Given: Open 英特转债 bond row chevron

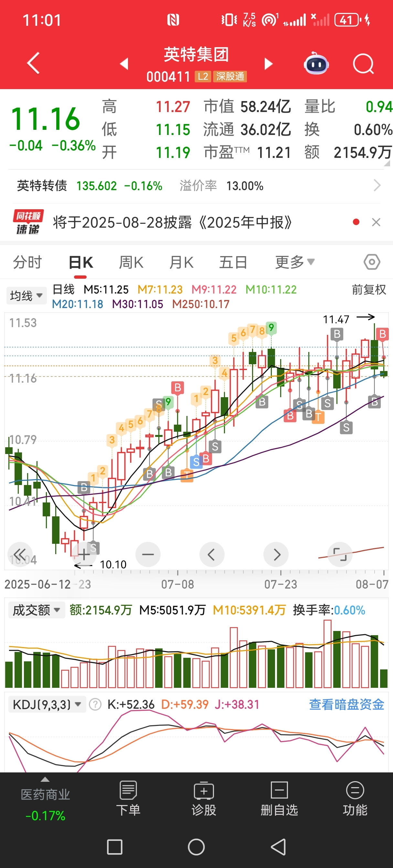Looking at the screenshot, I should tap(377, 185).
